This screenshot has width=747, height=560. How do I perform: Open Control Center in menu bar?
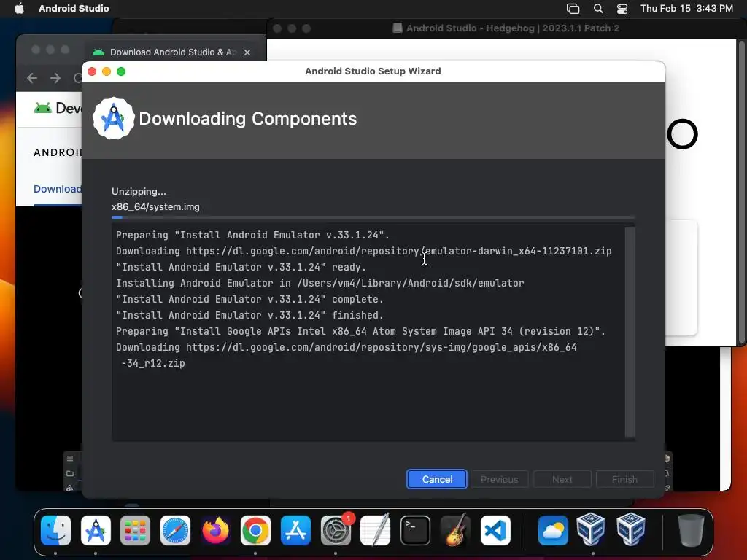(622, 8)
